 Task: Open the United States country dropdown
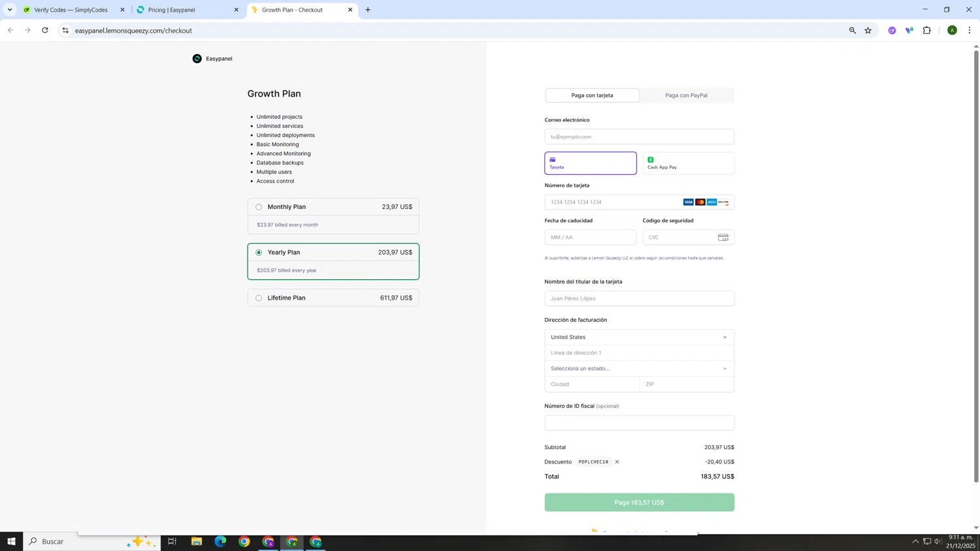640,337
